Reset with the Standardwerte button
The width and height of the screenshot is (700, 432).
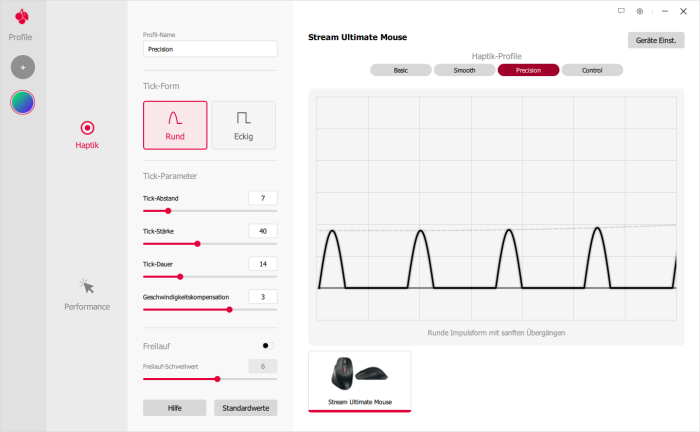tap(245, 408)
